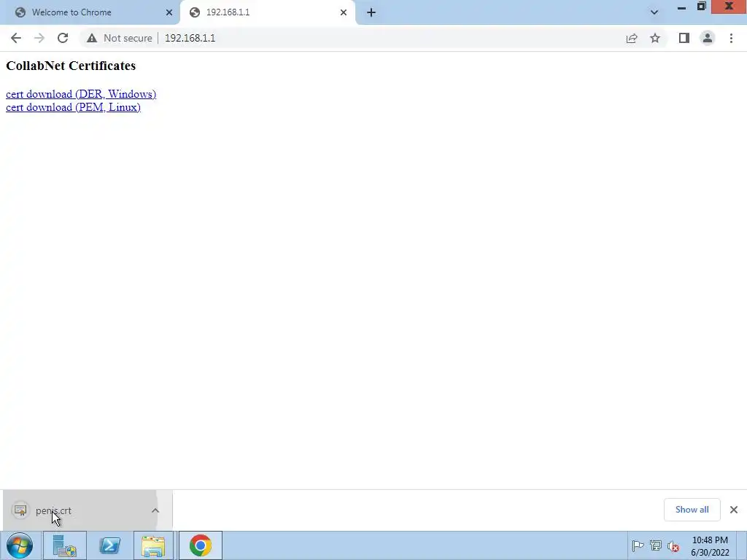
Task: Click the Chrome taskbar icon
Action: [x=201, y=545]
